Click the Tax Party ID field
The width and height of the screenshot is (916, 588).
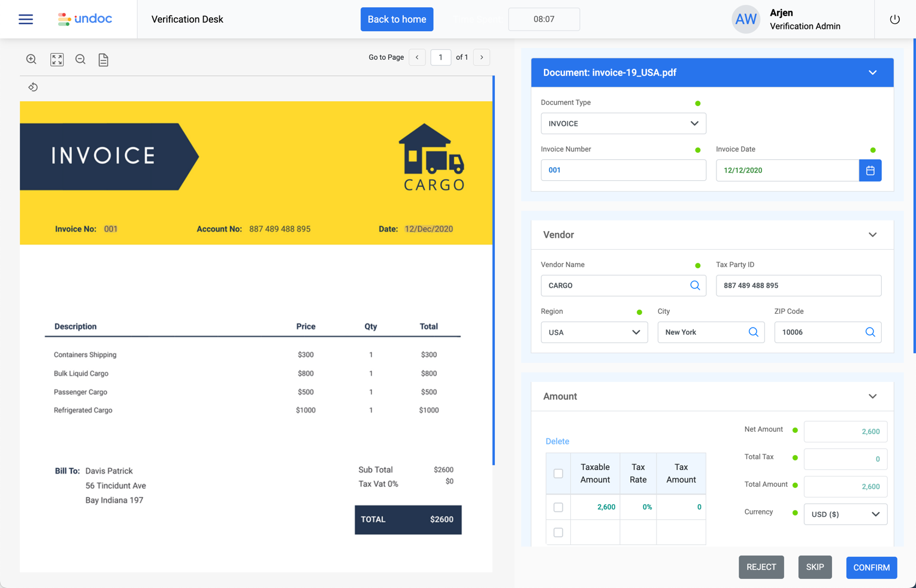pyautogui.click(x=798, y=286)
